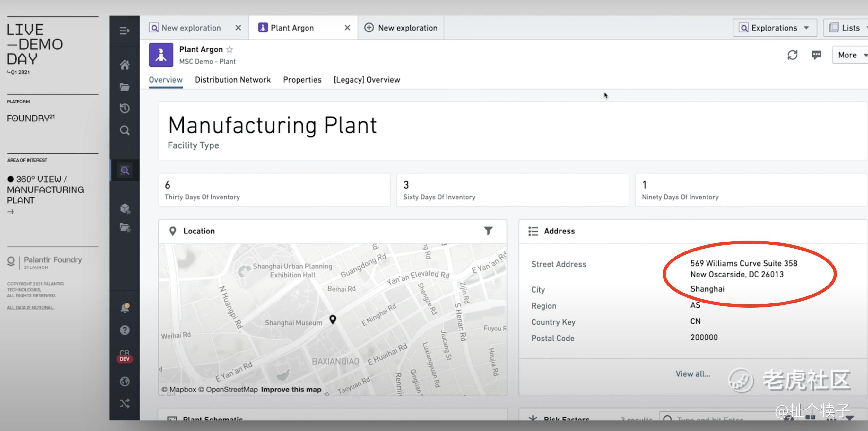Viewport: 868px width, 431px height.
Task: Click the Mapbox attribution link
Action: pos(178,390)
